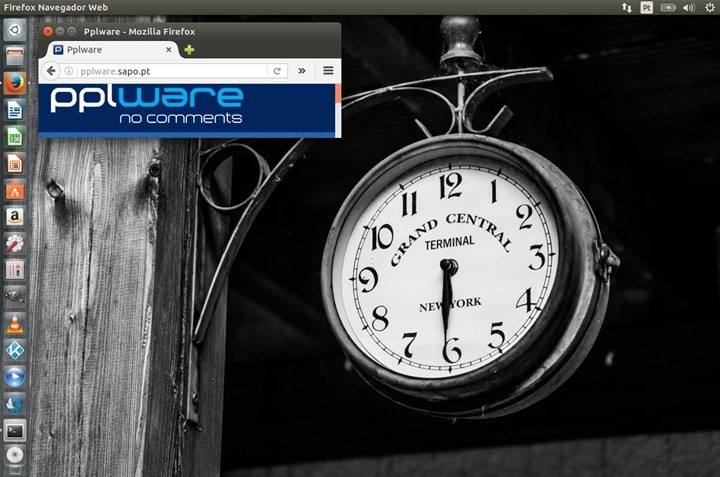Viewport: 720px width, 477px height.
Task: Open the Pt keyboard layout indicator
Action: pyautogui.click(x=647, y=7)
